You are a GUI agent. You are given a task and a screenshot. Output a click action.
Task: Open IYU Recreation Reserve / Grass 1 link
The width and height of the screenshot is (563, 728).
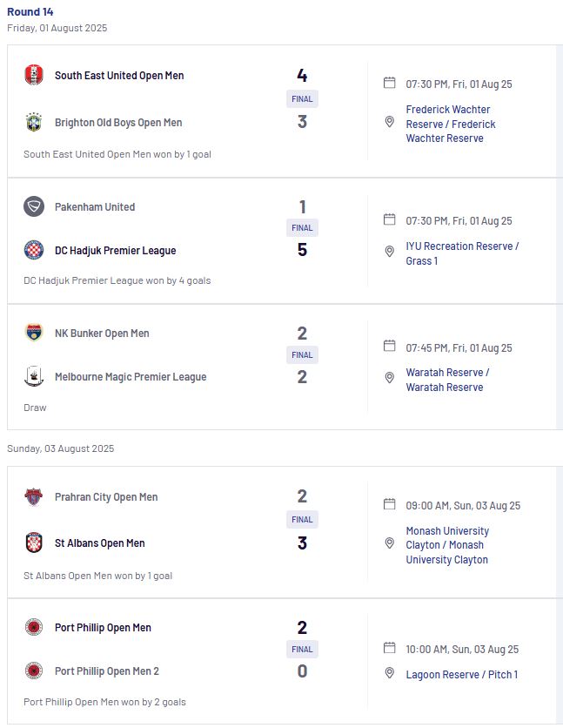click(x=462, y=253)
